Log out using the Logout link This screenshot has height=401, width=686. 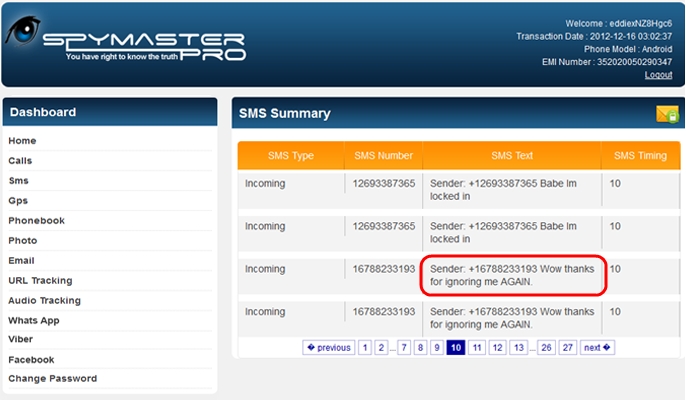tap(658, 75)
